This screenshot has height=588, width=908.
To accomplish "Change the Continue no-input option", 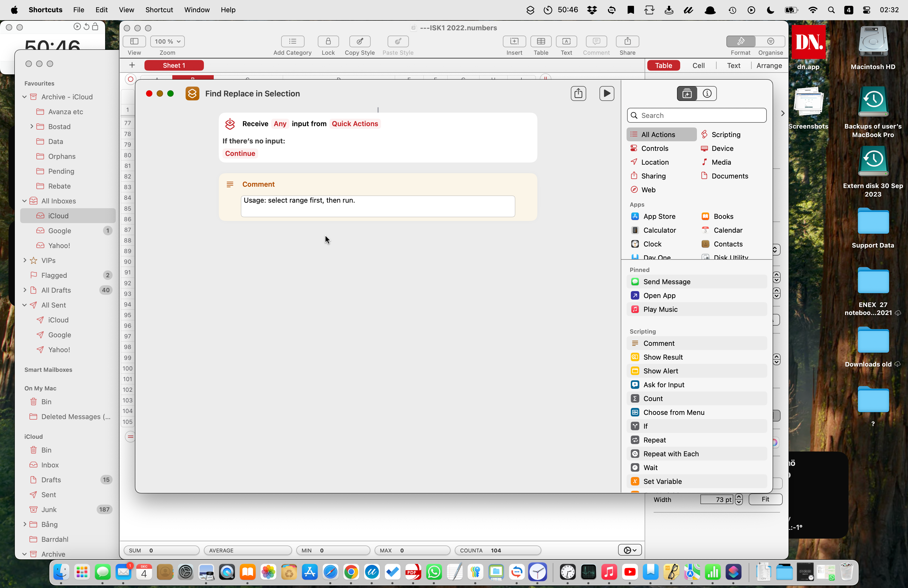I will point(240,154).
